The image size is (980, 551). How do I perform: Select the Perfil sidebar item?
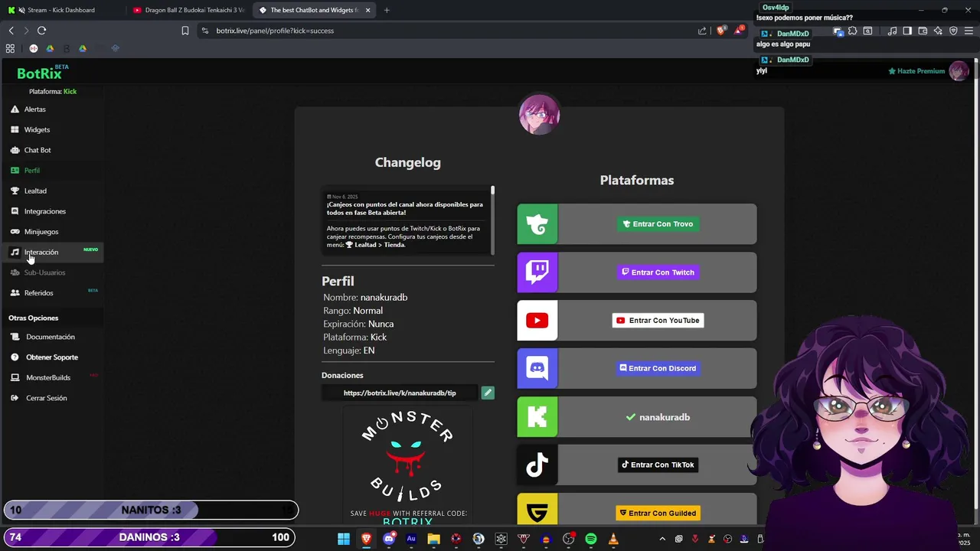(31, 171)
